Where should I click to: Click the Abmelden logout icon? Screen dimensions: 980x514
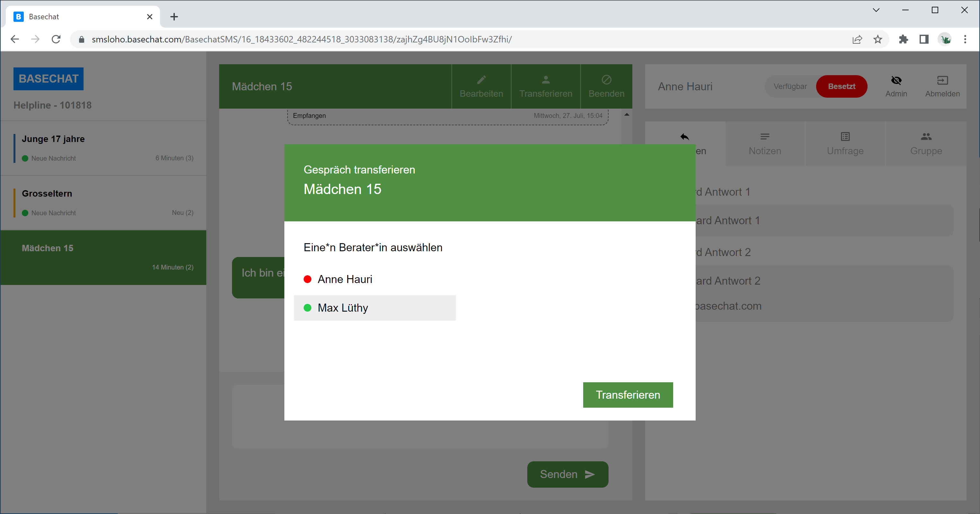click(942, 80)
